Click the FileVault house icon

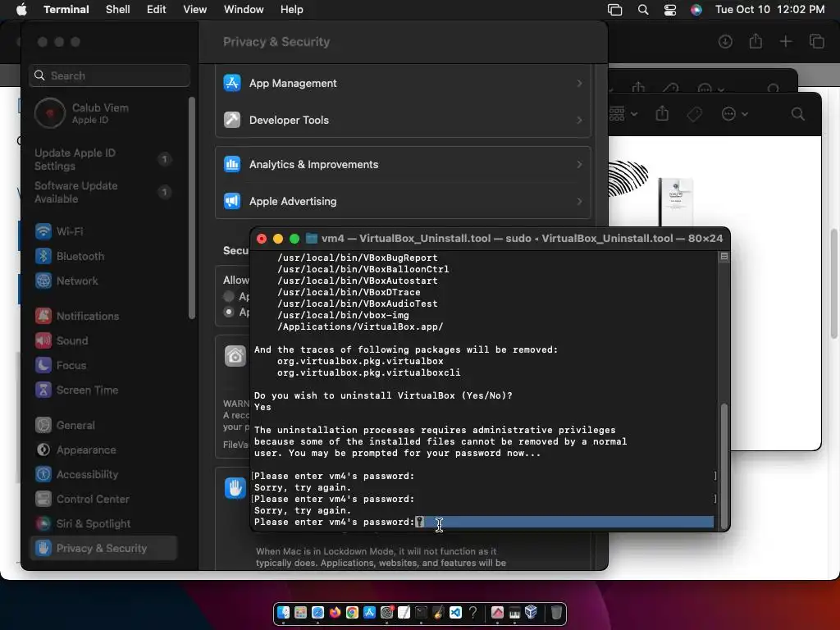235,356
